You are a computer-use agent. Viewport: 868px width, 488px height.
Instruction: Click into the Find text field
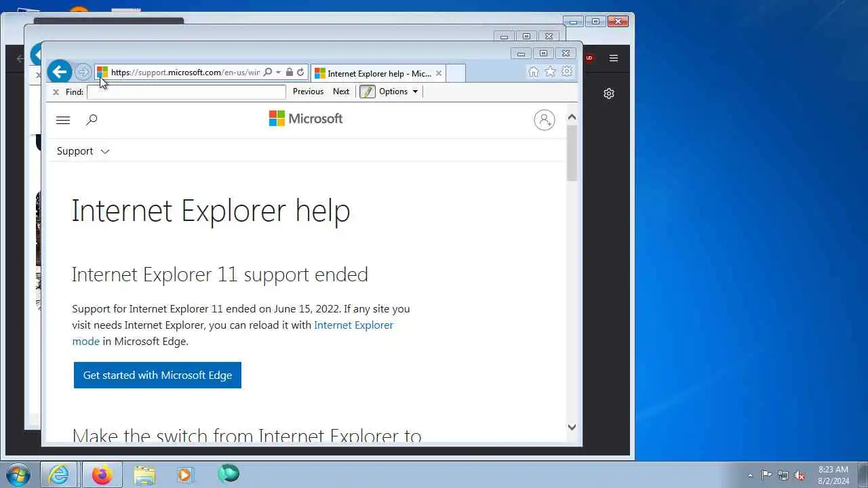pos(186,92)
